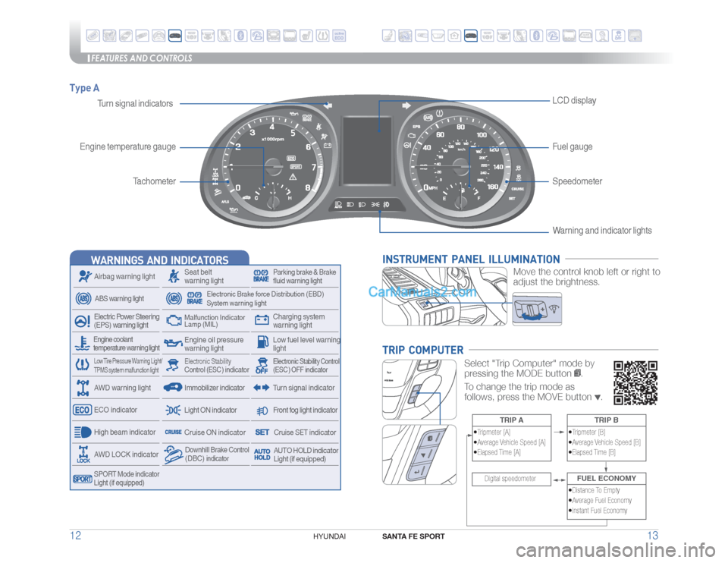Click the WARNINGS AND INDICATORS tab header

[159, 259]
